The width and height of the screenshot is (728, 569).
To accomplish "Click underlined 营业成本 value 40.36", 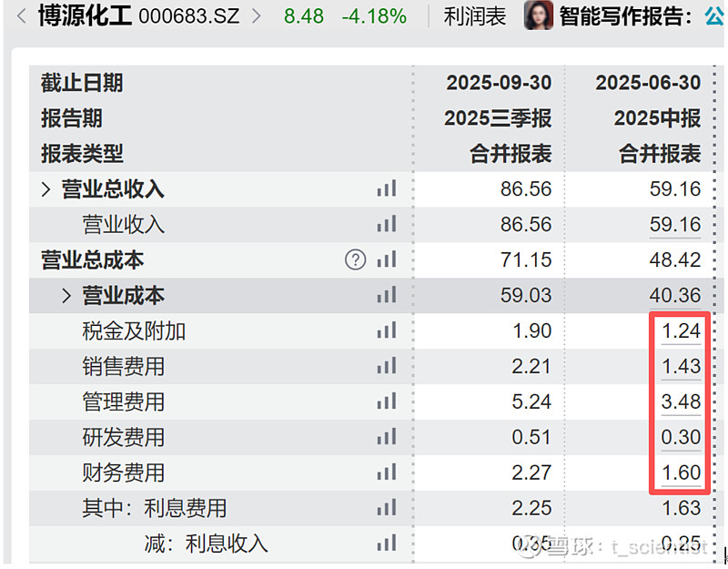I will pyautogui.click(x=675, y=295).
